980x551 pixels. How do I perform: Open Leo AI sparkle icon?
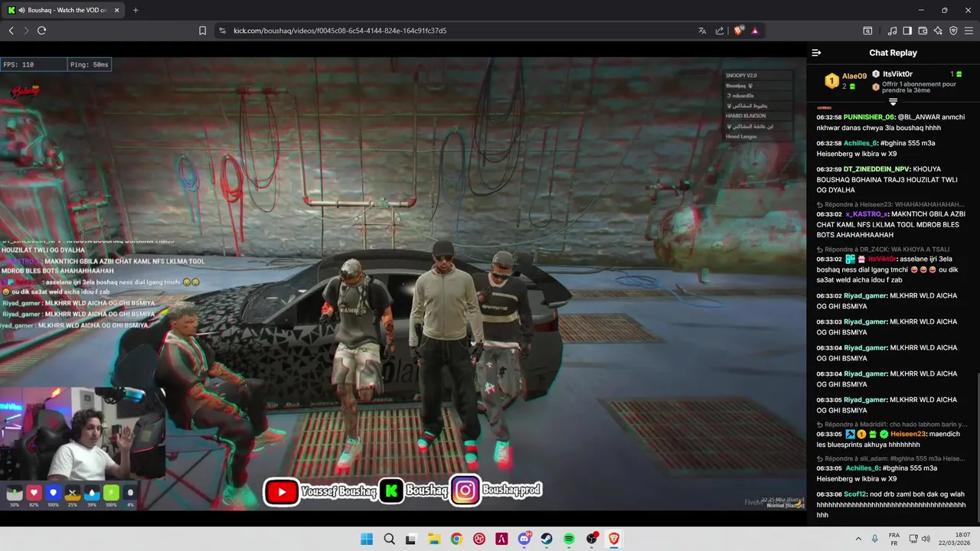[938, 31]
